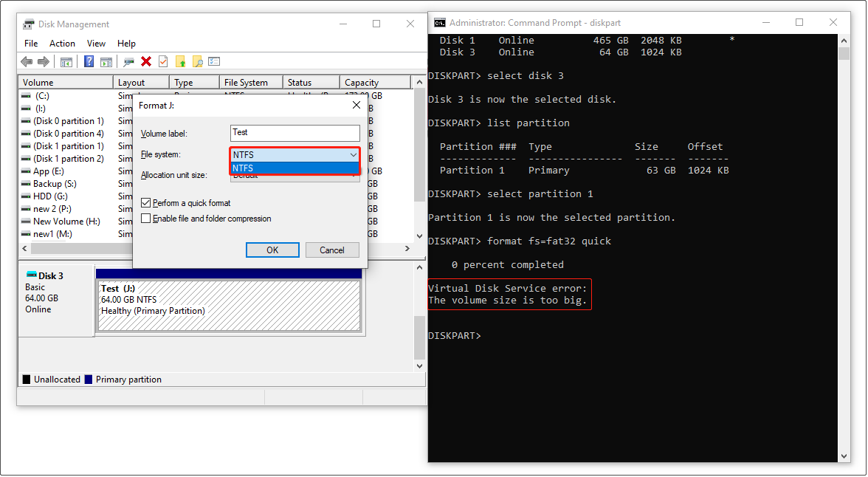Click the disk search/connect toolbar icon

coord(128,61)
